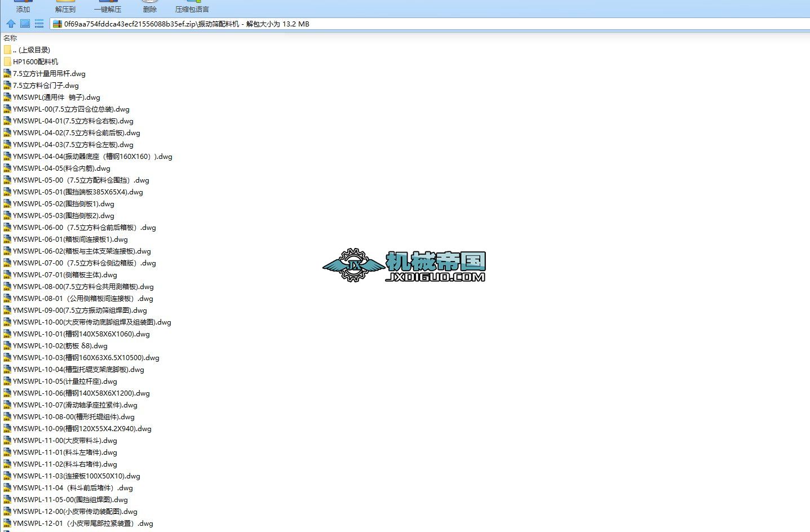The height and width of the screenshot is (532, 810).
Task: Select file name YMSWPL-11-02(料斗右堵件).dwg
Action: coord(65,464)
